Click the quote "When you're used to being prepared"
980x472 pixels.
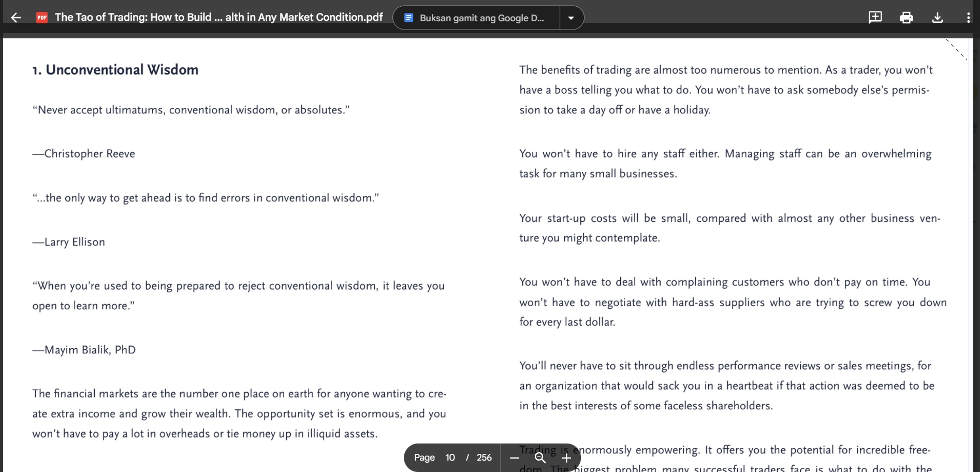(238, 296)
